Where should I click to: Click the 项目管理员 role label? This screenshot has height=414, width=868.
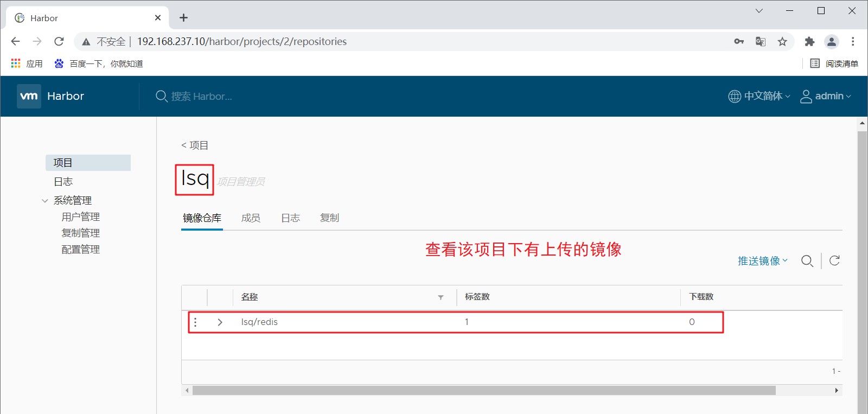[241, 182]
